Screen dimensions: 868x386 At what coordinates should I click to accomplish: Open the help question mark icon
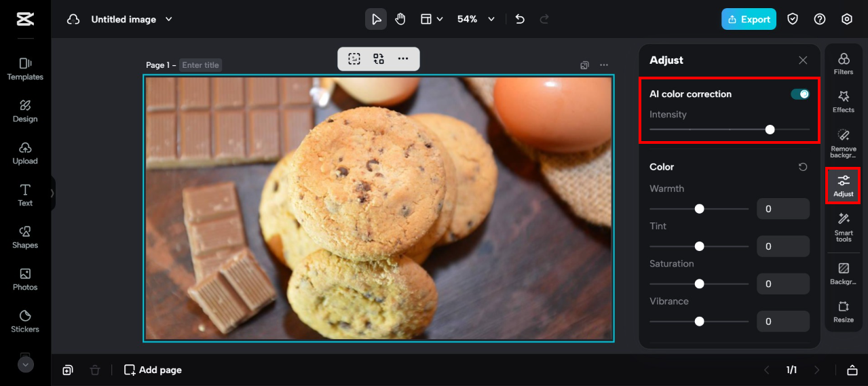820,19
